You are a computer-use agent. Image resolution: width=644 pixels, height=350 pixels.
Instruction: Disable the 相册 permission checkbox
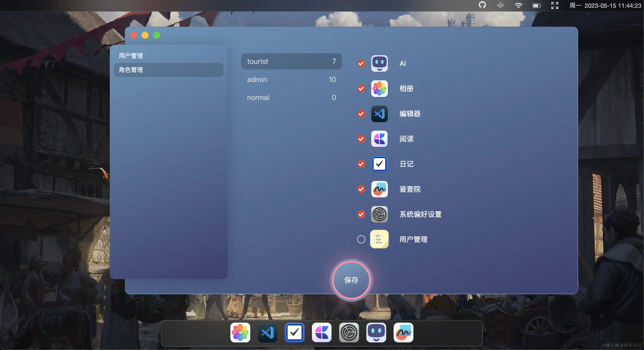361,89
